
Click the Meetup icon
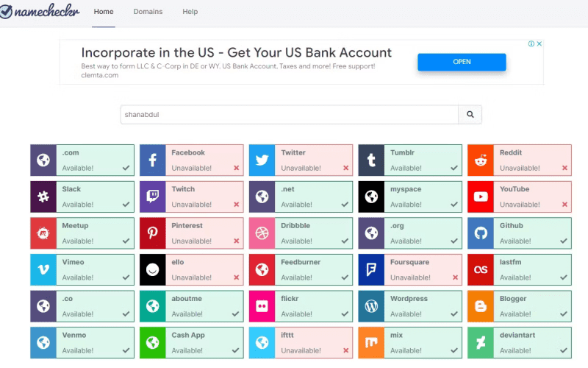[43, 233]
